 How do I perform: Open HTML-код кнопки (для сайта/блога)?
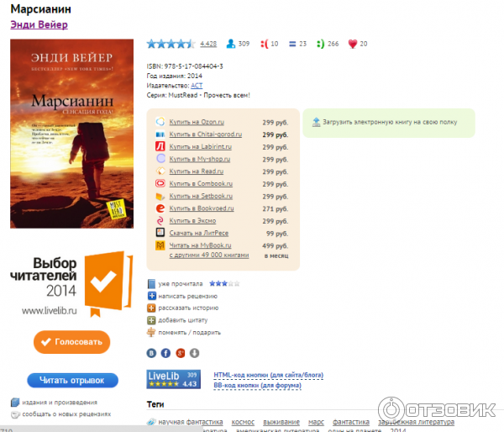pyautogui.click(x=269, y=375)
